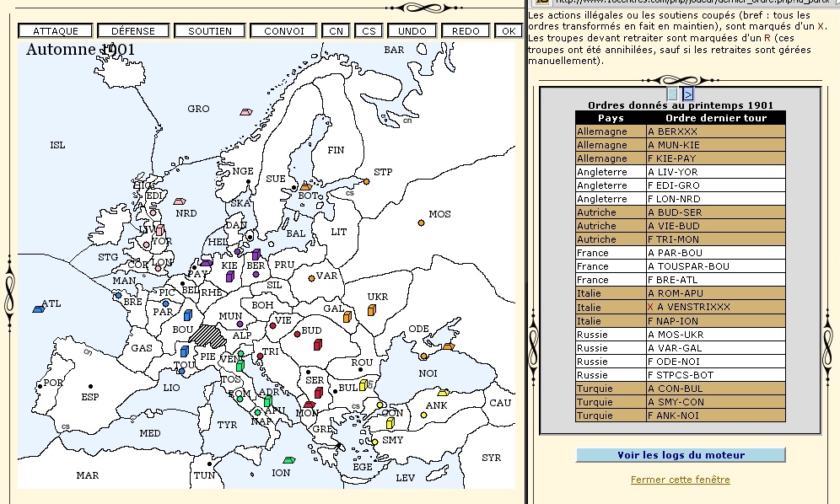Select the purple fleet at PAY

(x=207, y=262)
